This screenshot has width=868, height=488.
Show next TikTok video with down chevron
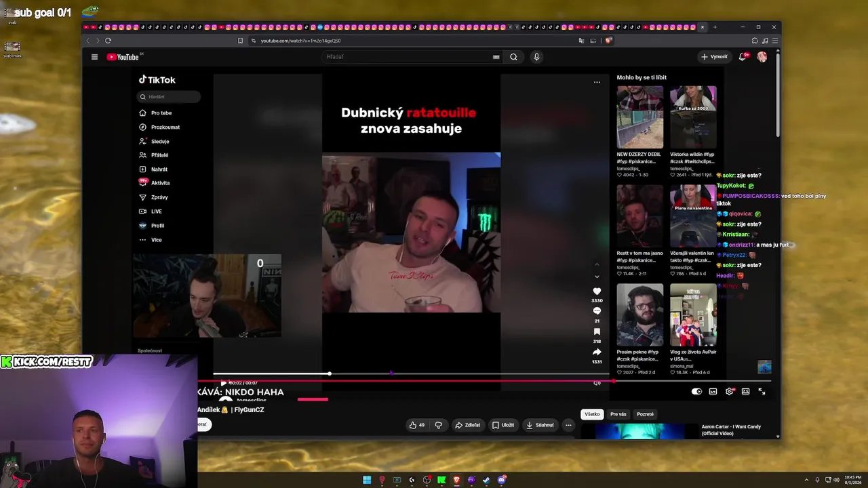(x=597, y=277)
